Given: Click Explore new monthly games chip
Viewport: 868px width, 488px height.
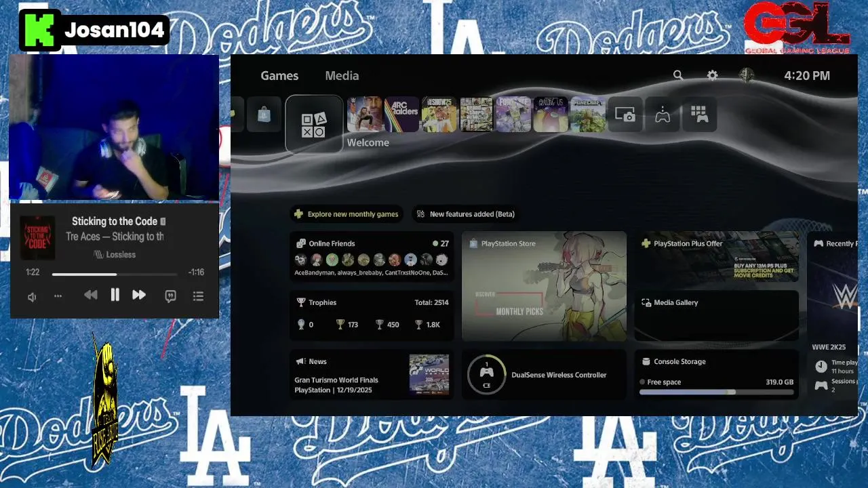Looking at the screenshot, I should tap(347, 214).
